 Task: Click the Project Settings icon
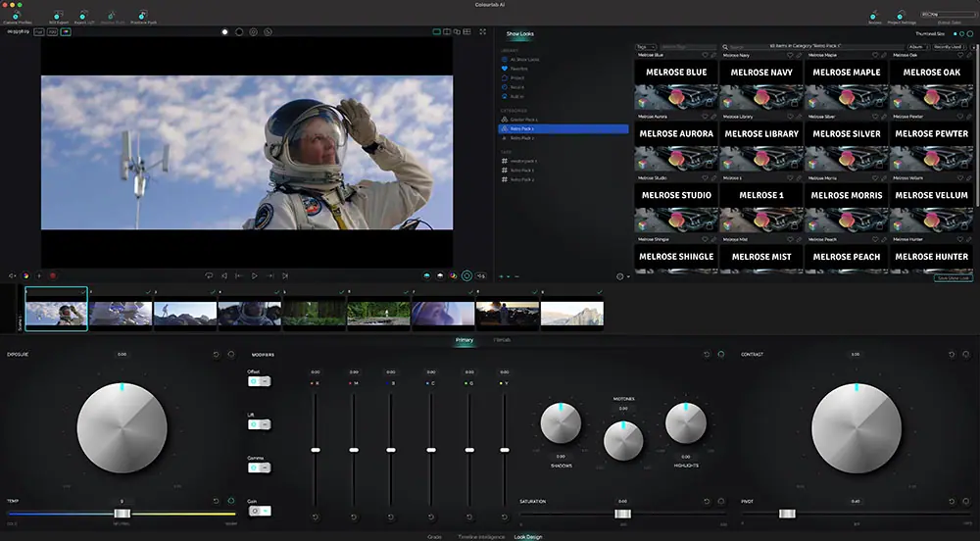click(902, 16)
